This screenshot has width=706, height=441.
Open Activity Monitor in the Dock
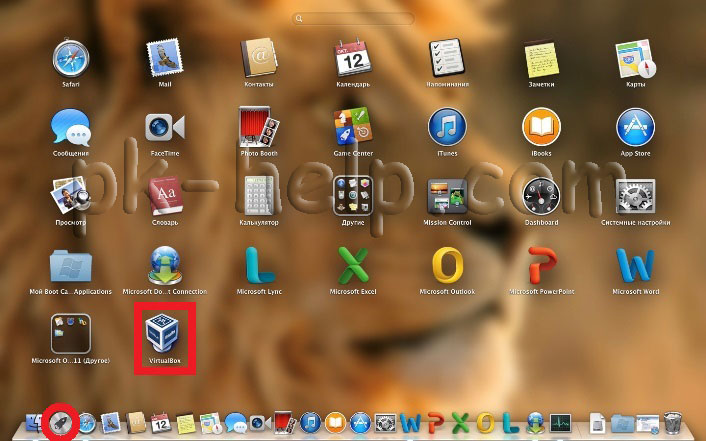pyautogui.click(x=561, y=423)
